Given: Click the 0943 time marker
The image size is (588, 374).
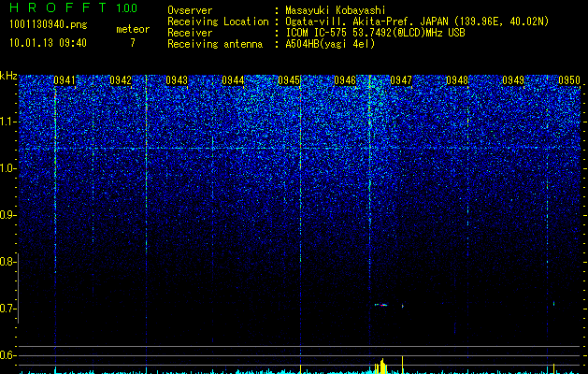Looking at the screenshot, I should (x=177, y=80).
